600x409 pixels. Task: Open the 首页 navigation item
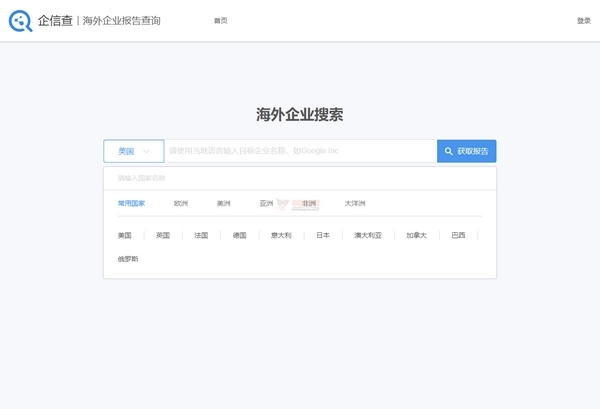[220, 21]
